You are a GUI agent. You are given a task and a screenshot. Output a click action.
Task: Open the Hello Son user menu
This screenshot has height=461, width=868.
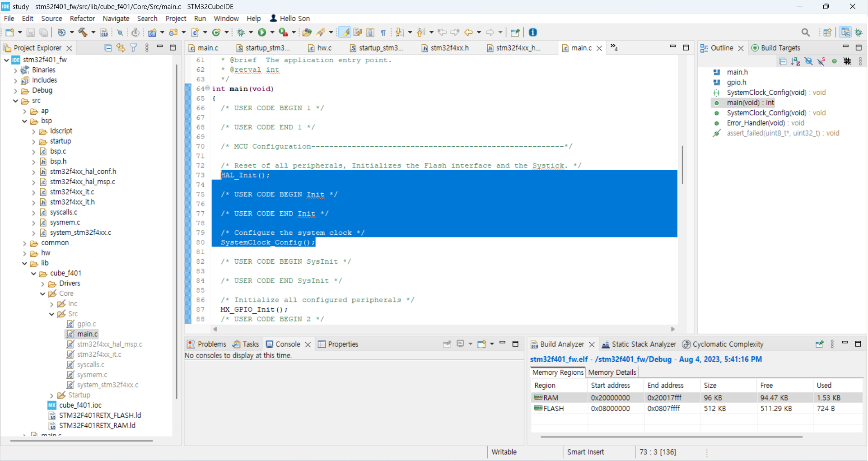tap(290, 19)
